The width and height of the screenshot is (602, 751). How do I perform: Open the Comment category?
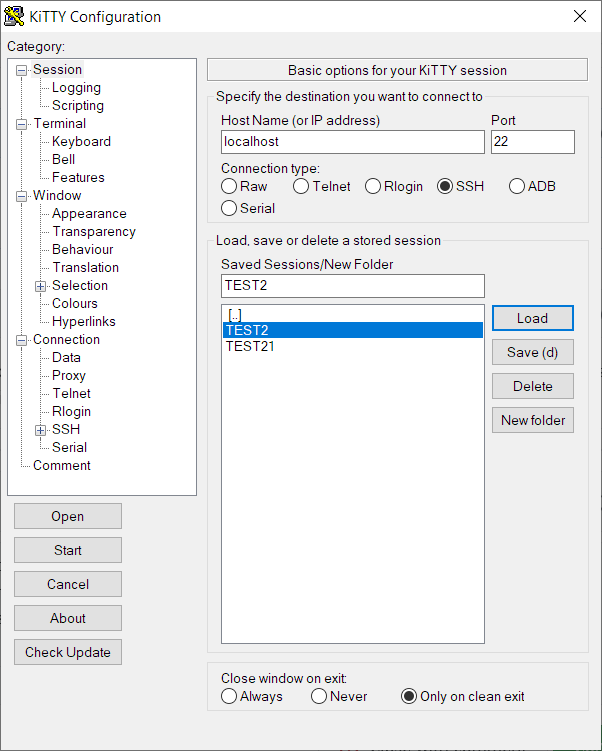[62, 465]
